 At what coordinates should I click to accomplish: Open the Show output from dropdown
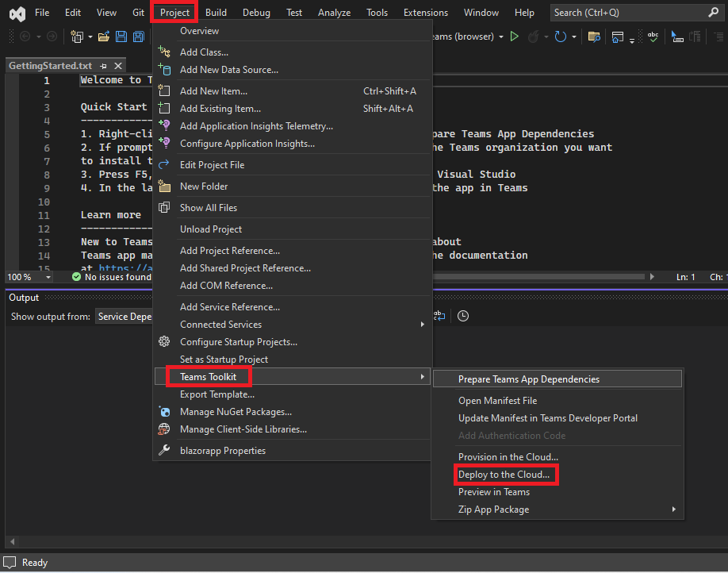click(x=125, y=317)
